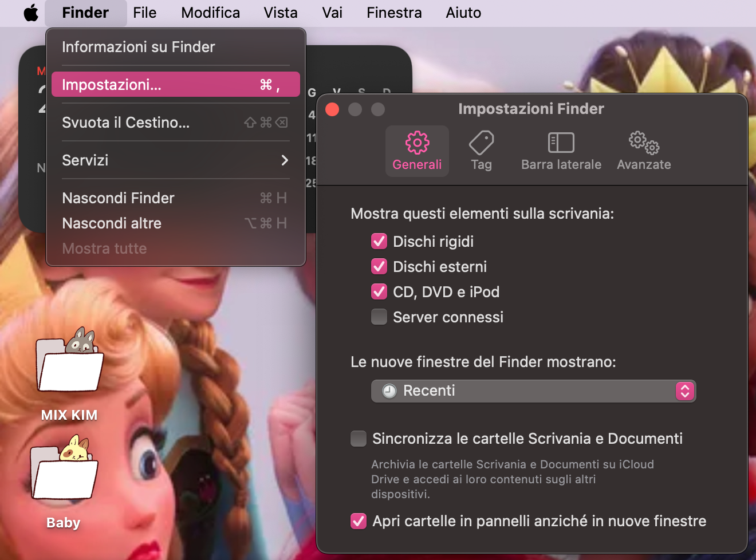Open the File menu

tap(145, 13)
